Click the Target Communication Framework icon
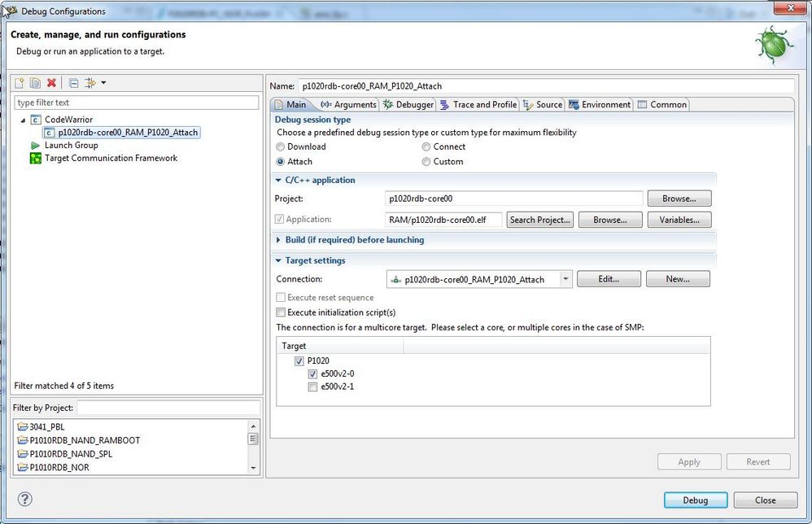The image size is (812, 524). pyautogui.click(x=35, y=159)
